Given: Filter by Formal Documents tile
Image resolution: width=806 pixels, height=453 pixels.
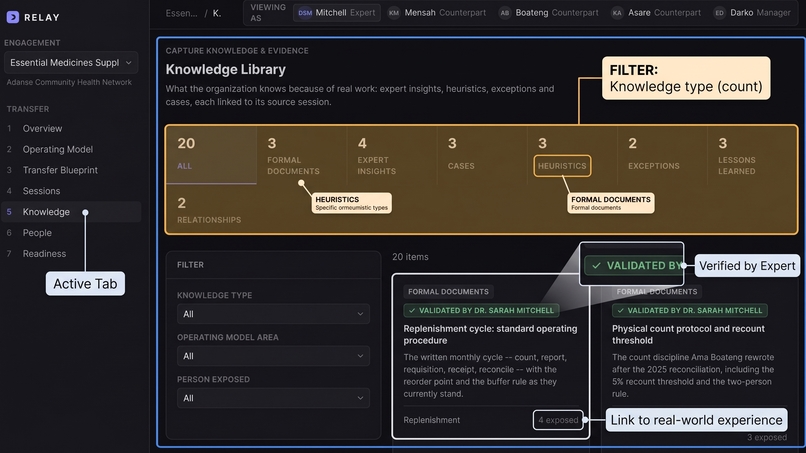Looking at the screenshot, I should pyautogui.click(x=302, y=154).
